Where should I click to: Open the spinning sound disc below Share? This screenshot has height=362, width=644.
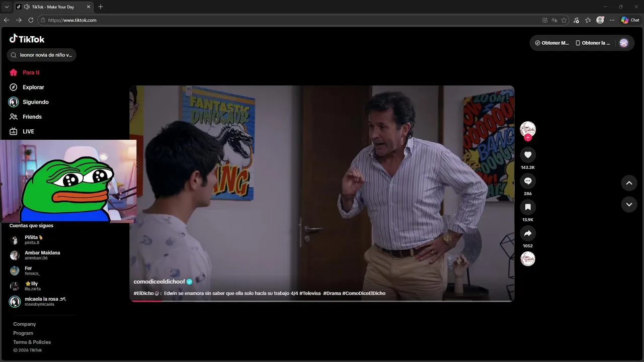528,259
